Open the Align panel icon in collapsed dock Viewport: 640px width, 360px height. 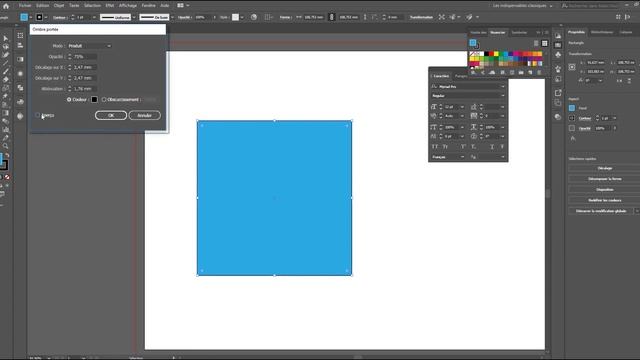coord(20,45)
